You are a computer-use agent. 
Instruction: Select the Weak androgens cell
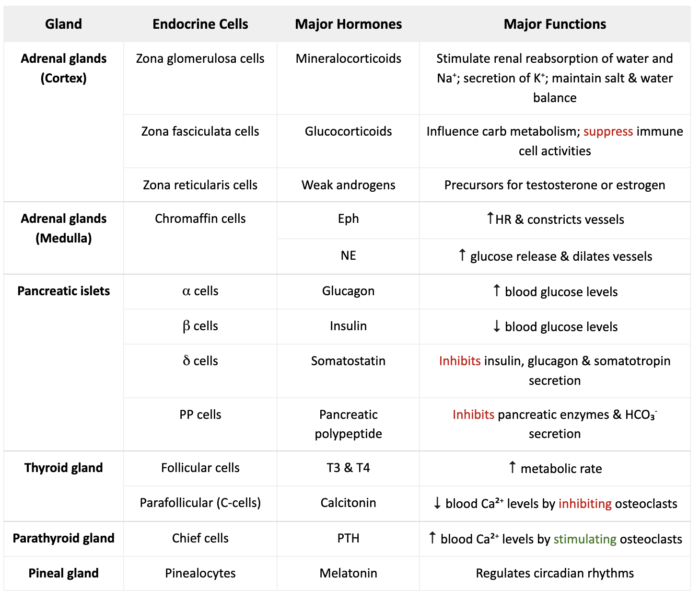348,185
